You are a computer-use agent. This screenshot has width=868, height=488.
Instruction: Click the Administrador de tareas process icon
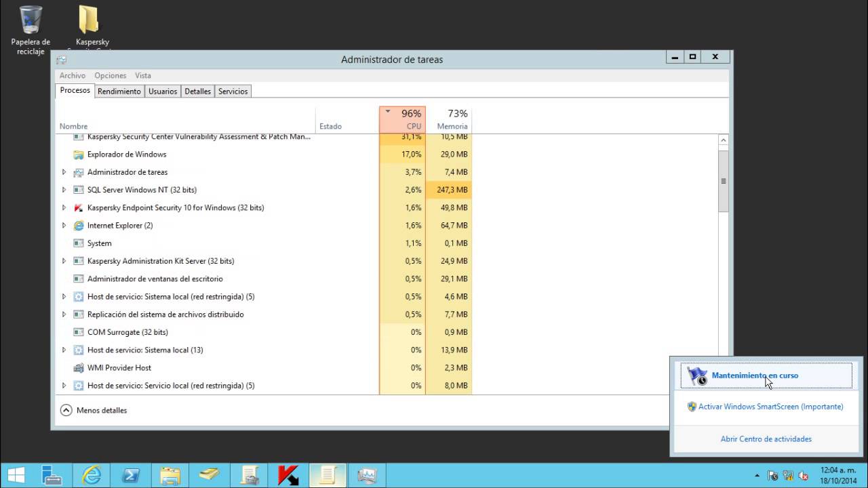point(79,172)
